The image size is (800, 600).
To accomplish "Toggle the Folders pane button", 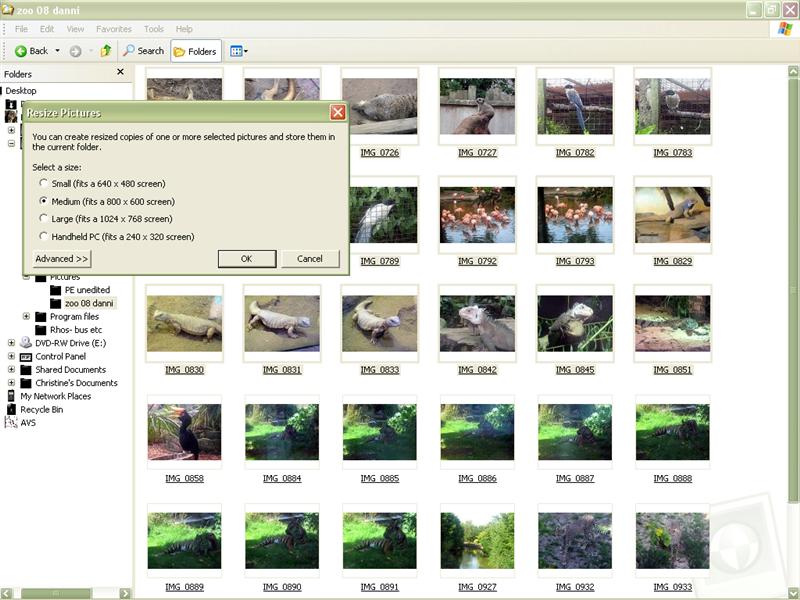I will (x=195, y=51).
